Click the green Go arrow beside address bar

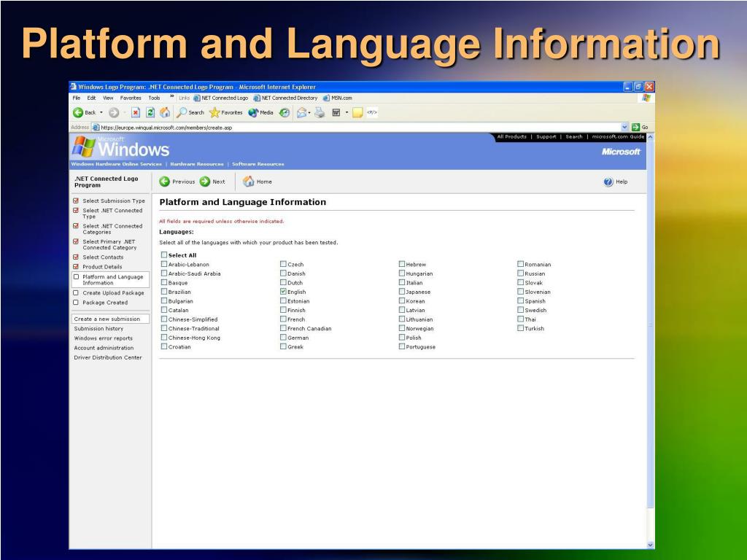[x=635, y=127]
